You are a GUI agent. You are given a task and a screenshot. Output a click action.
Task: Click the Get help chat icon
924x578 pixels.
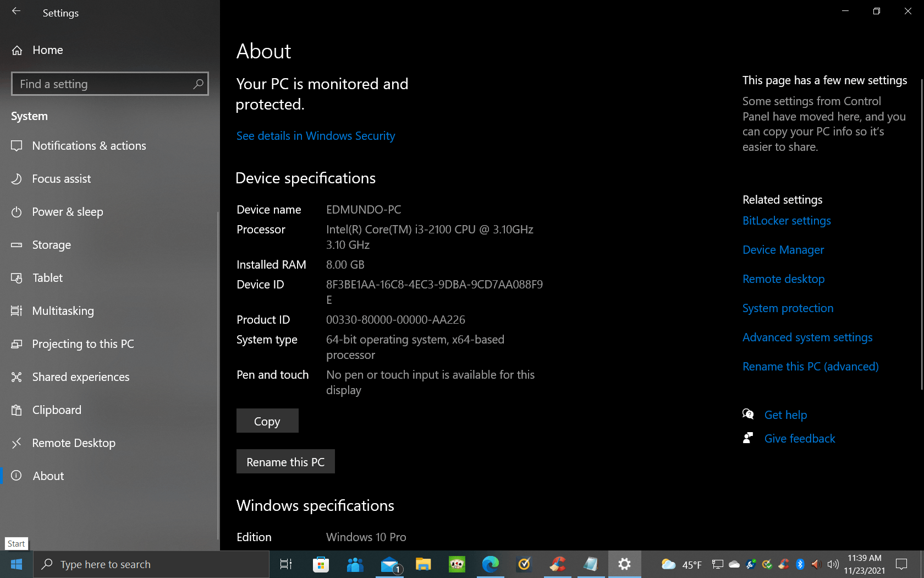tap(748, 414)
